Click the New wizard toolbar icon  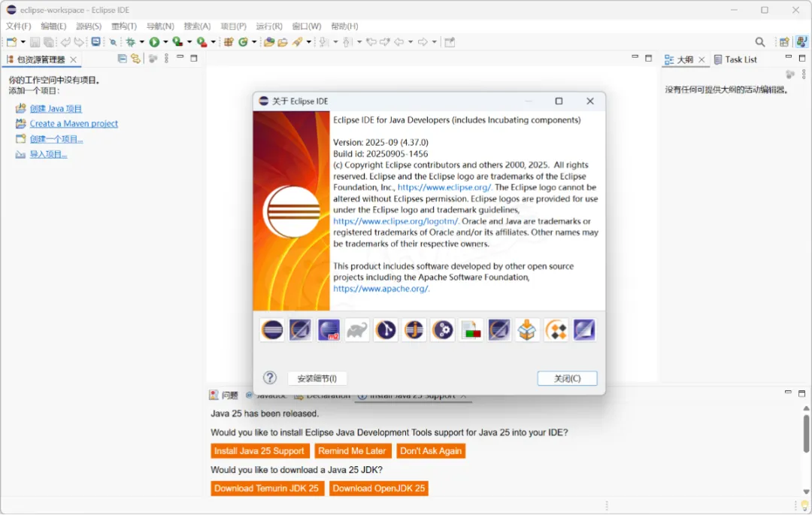point(11,42)
